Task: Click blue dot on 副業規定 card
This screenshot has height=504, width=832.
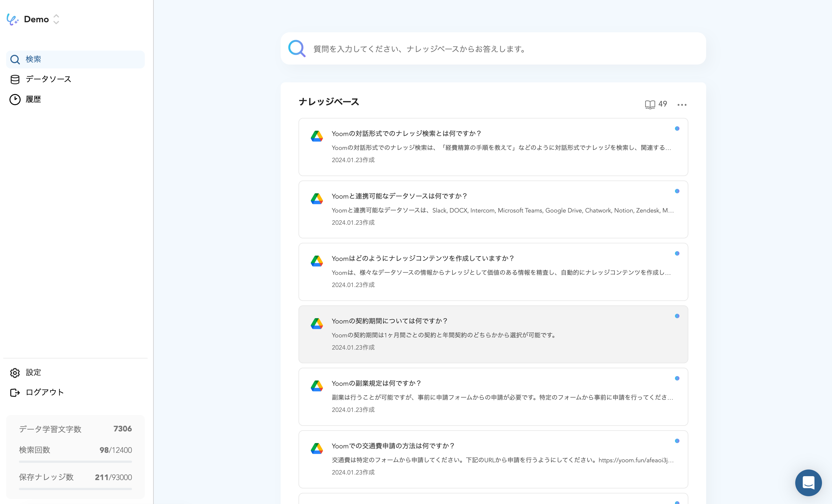Action: point(677,378)
